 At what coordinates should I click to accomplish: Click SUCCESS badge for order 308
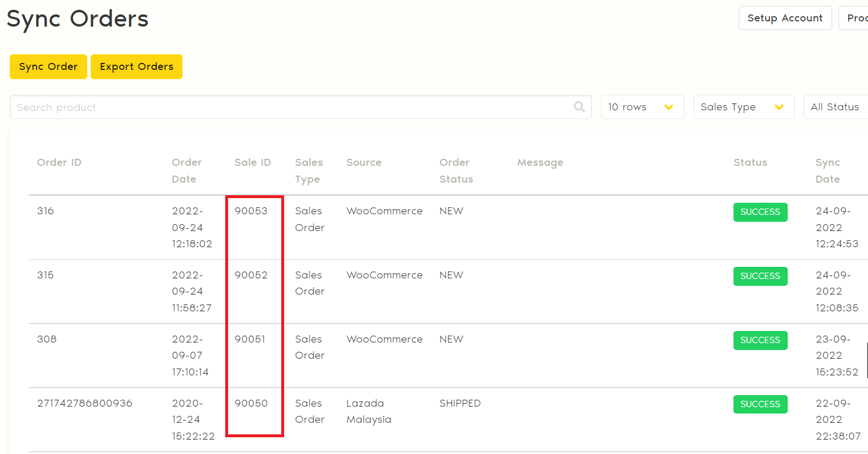click(760, 340)
